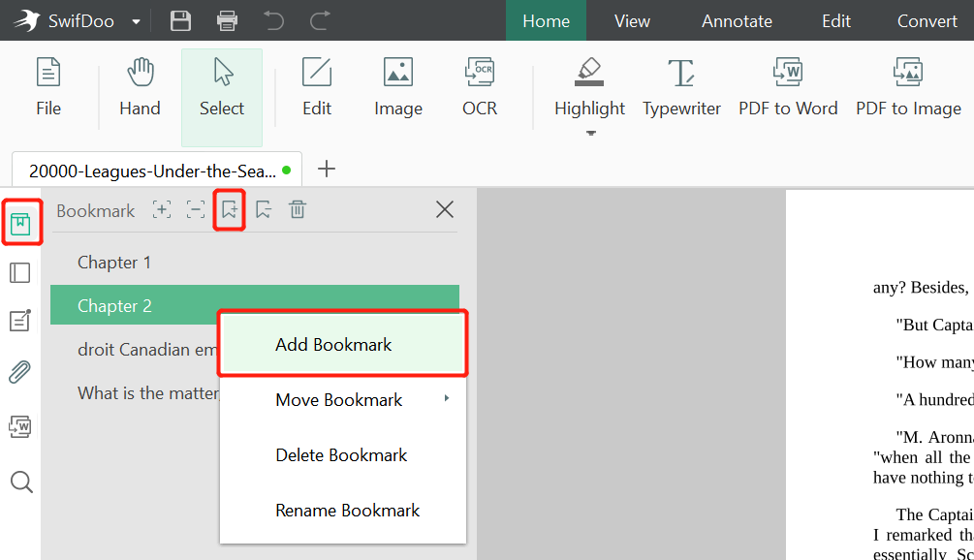Switch to the Convert ribbon tab
This screenshot has height=560, width=974.
927,20
